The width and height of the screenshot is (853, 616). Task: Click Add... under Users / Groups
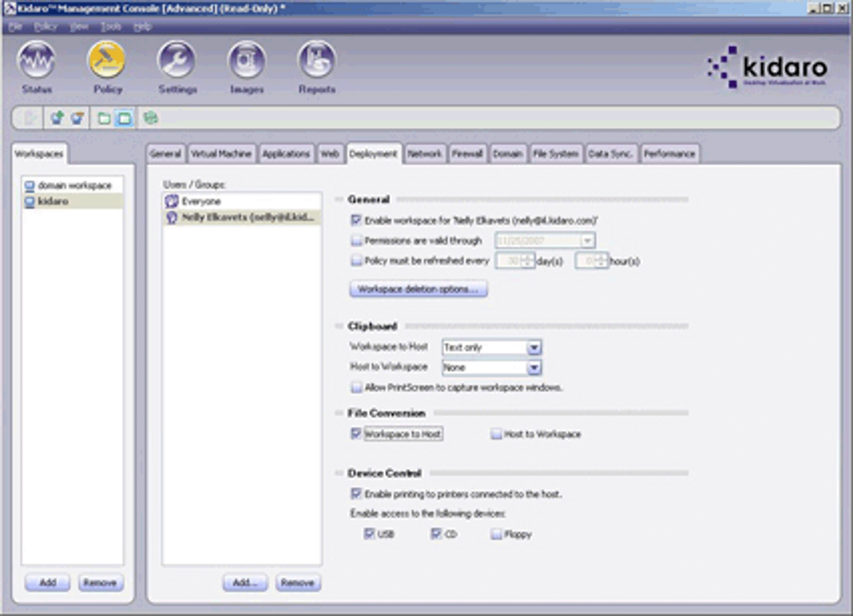[245, 582]
